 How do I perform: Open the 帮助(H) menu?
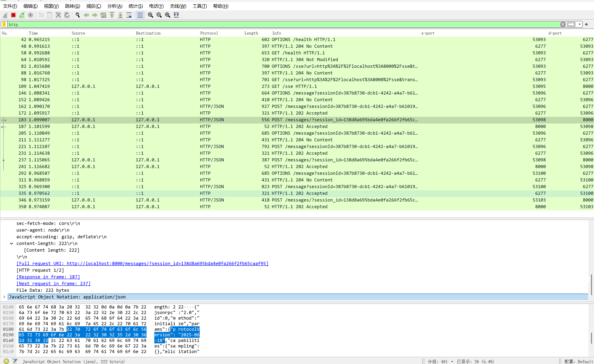click(220, 6)
